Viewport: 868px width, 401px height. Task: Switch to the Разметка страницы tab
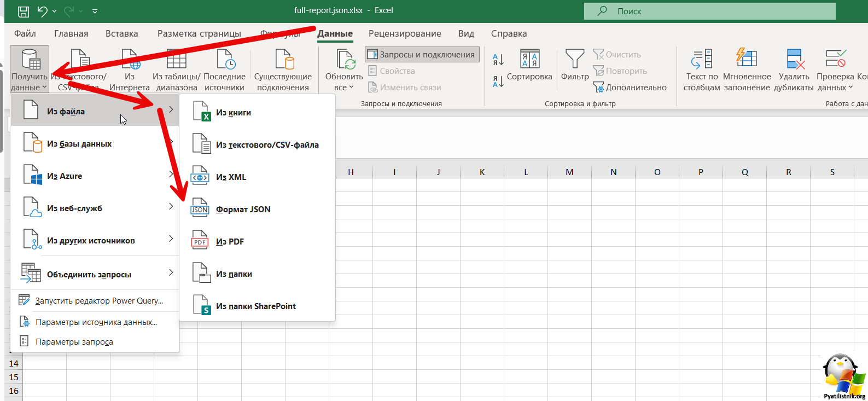tap(199, 33)
